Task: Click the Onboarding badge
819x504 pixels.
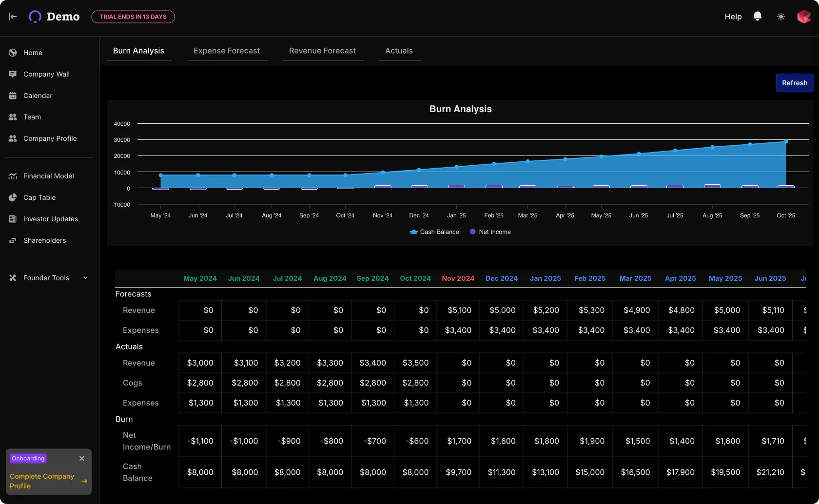Action: (28, 458)
